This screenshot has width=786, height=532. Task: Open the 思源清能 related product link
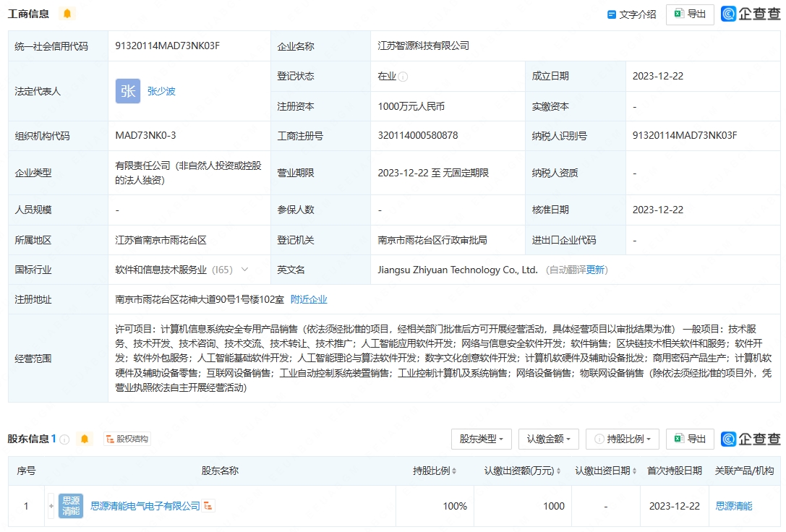click(x=734, y=507)
